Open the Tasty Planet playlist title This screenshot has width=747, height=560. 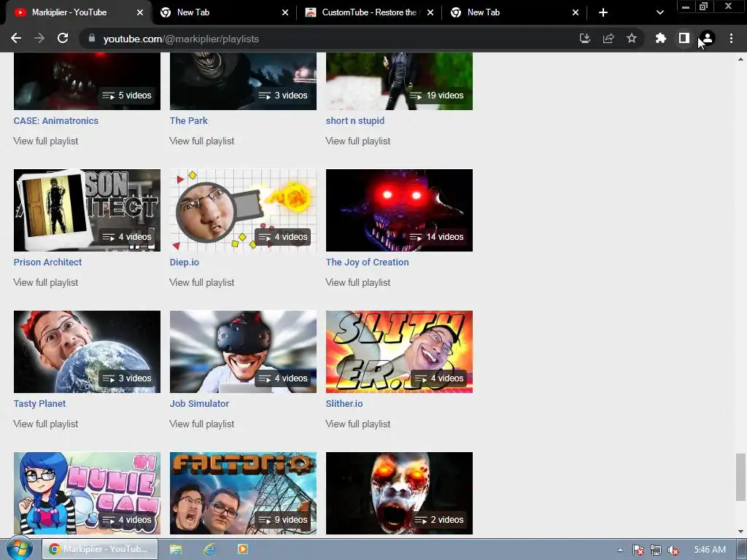tap(39, 403)
